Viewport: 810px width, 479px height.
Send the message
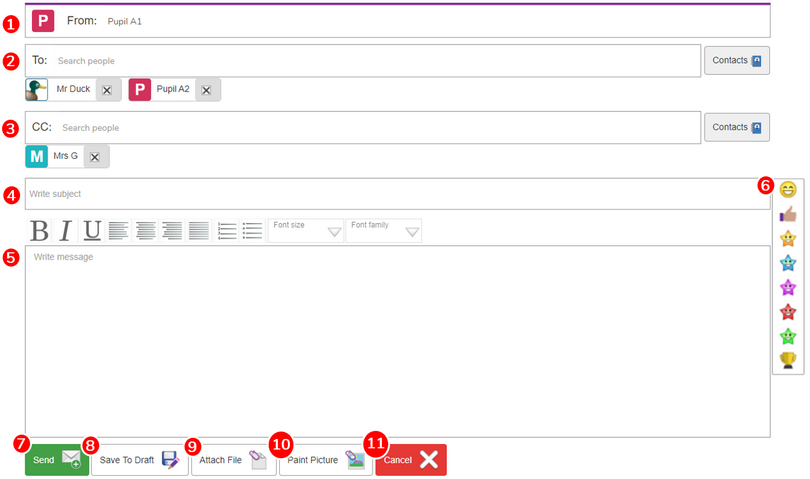(57, 459)
